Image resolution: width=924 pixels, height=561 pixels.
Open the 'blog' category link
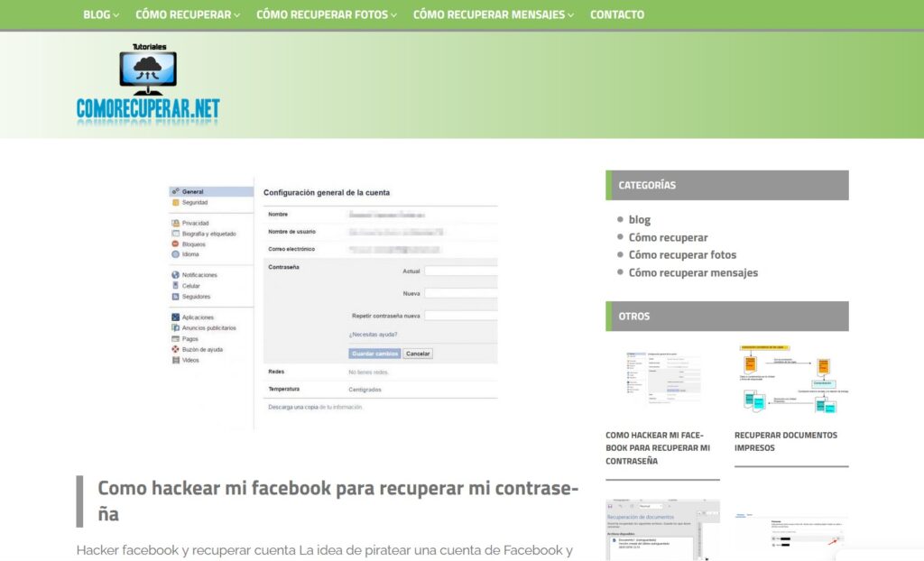pos(640,220)
